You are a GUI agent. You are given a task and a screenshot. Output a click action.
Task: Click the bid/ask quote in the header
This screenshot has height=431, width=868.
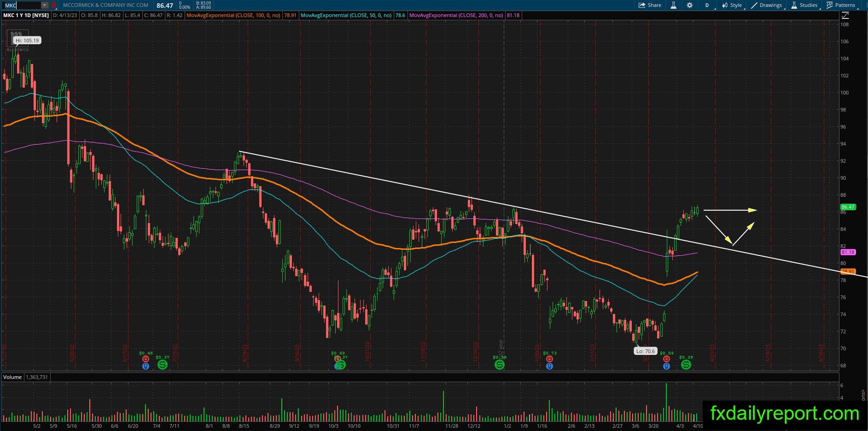203,5
